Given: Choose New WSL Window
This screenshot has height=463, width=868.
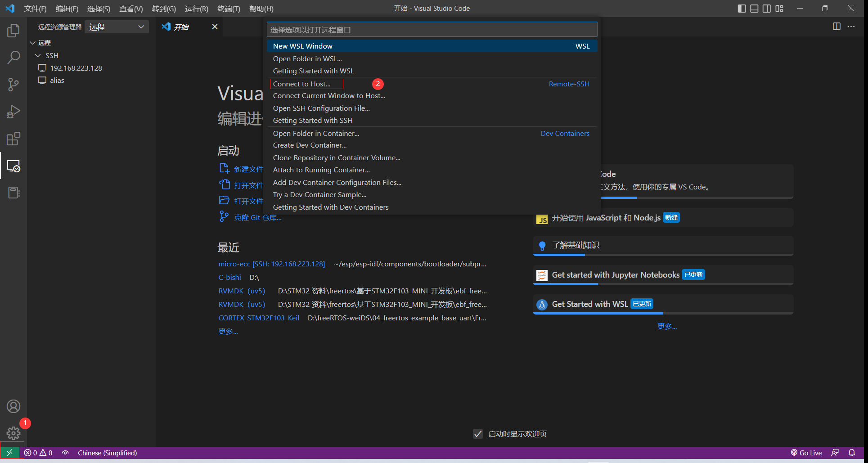Looking at the screenshot, I should click(x=432, y=46).
